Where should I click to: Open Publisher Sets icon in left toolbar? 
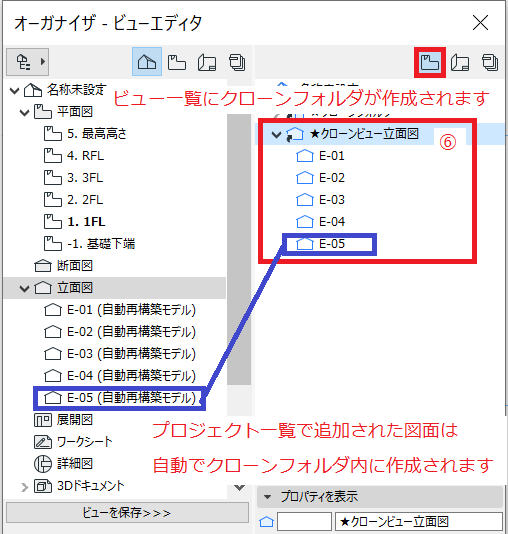(237, 63)
